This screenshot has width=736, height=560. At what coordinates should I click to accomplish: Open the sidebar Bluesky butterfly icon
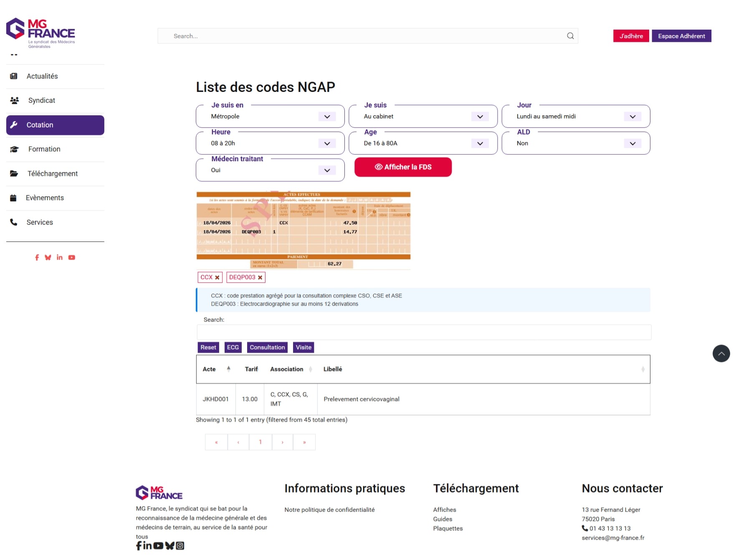pos(48,258)
